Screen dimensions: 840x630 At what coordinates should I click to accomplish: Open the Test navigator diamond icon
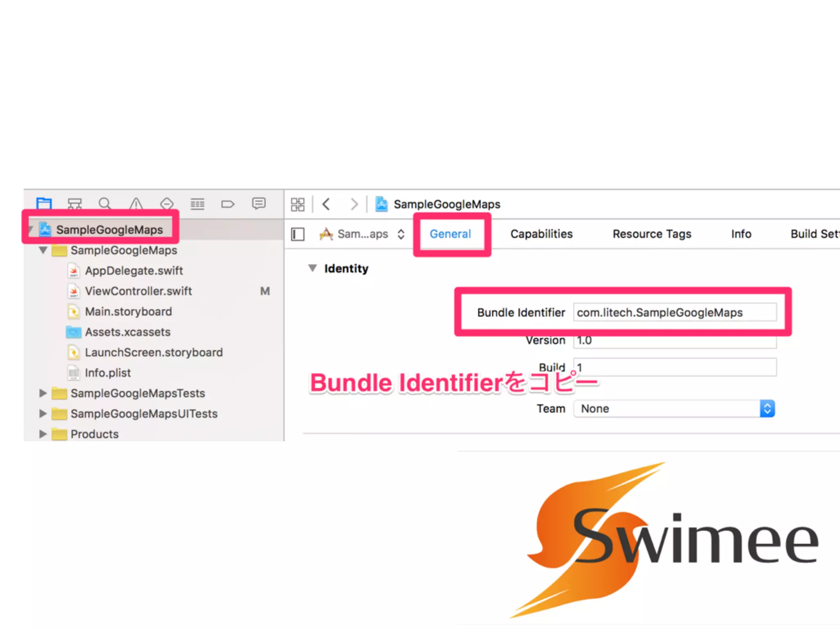167,203
